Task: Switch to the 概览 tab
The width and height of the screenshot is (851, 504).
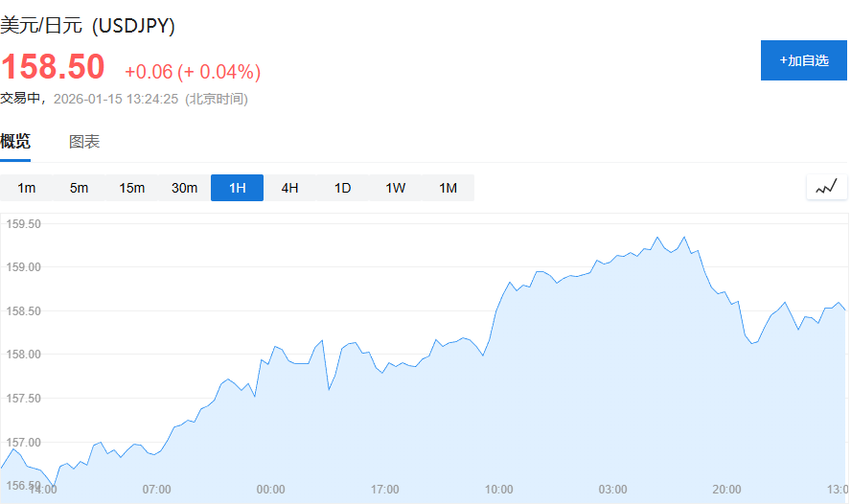Action: (x=15, y=142)
